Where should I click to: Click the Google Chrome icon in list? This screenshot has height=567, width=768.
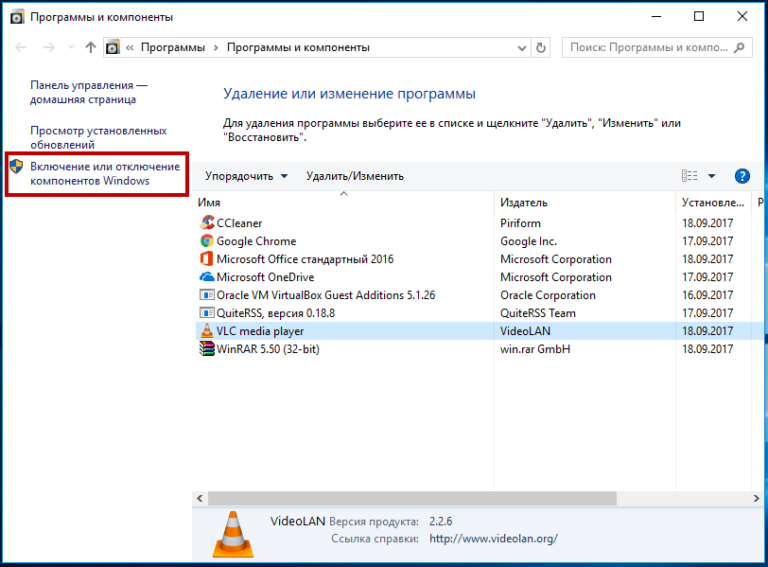(x=207, y=241)
